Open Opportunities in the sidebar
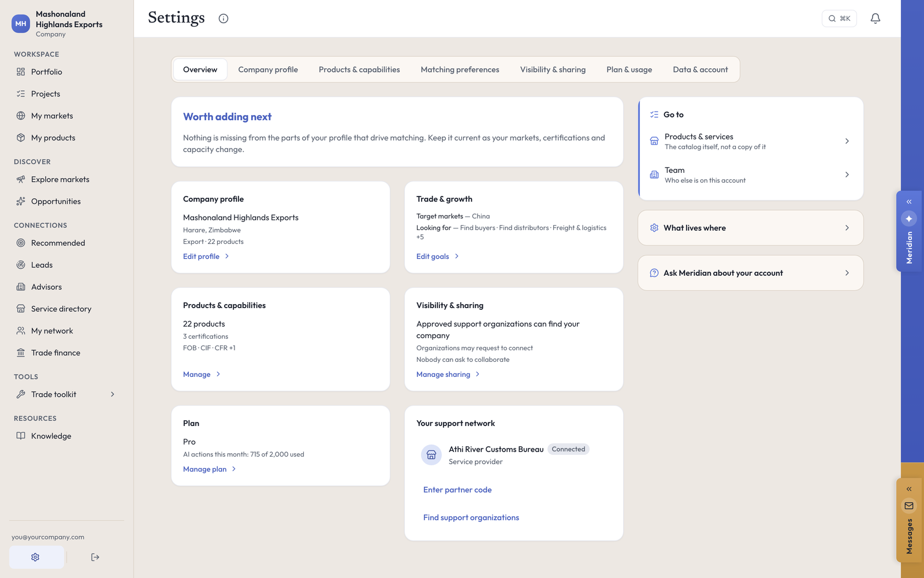Image resolution: width=924 pixels, height=578 pixels. pyautogui.click(x=66, y=201)
